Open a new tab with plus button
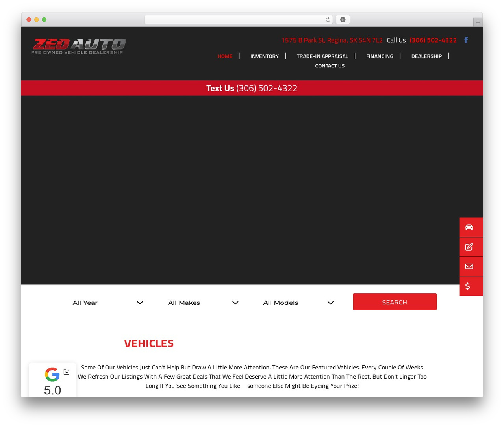This screenshot has height=427, width=504. (x=478, y=22)
